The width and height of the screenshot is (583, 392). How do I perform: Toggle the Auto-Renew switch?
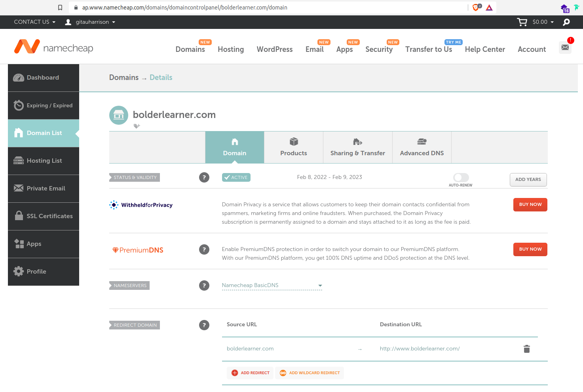coord(461,177)
